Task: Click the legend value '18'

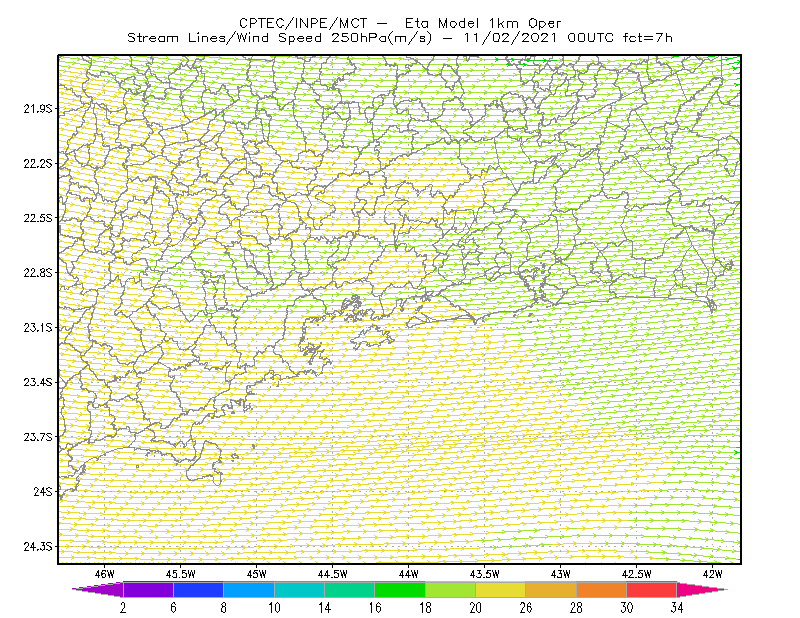Action: (x=426, y=608)
